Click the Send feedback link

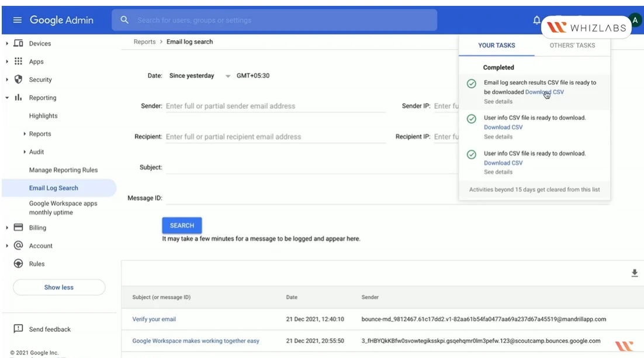[50, 329]
